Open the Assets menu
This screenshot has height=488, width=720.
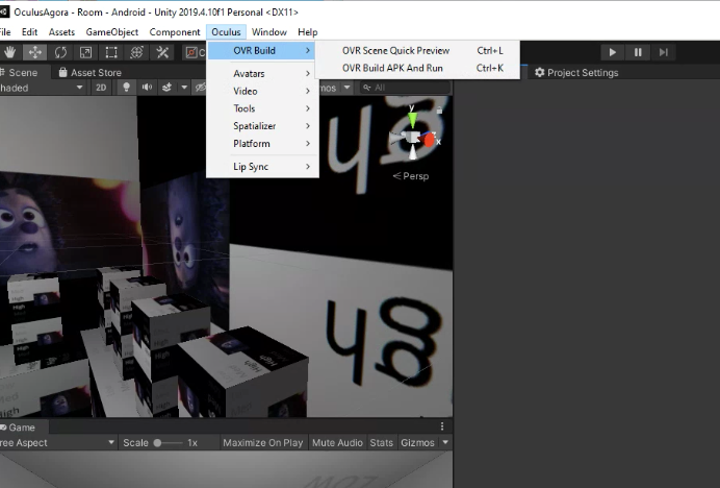tap(62, 32)
